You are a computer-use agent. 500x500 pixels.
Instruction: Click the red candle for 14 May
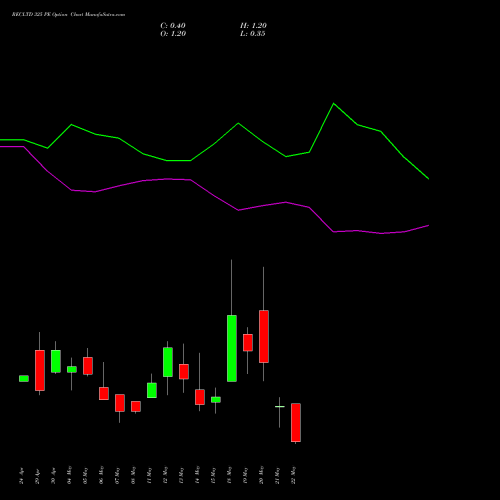200,397
